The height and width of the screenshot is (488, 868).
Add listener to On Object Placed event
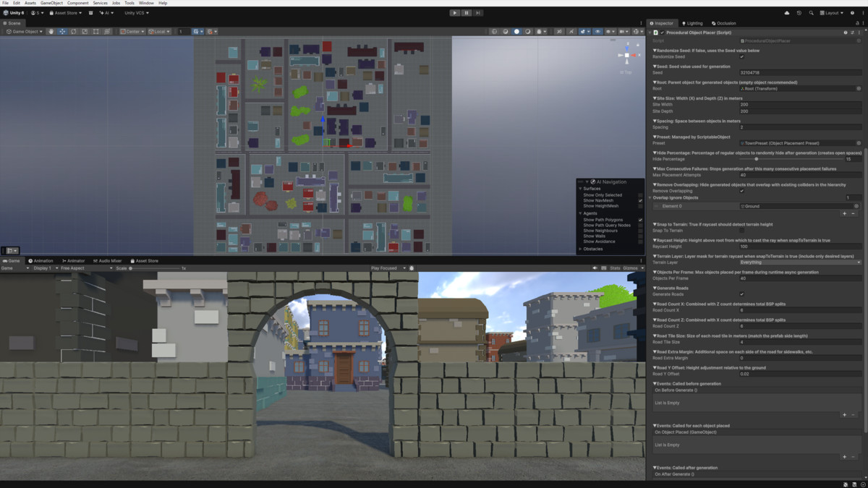pyautogui.click(x=844, y=457)
